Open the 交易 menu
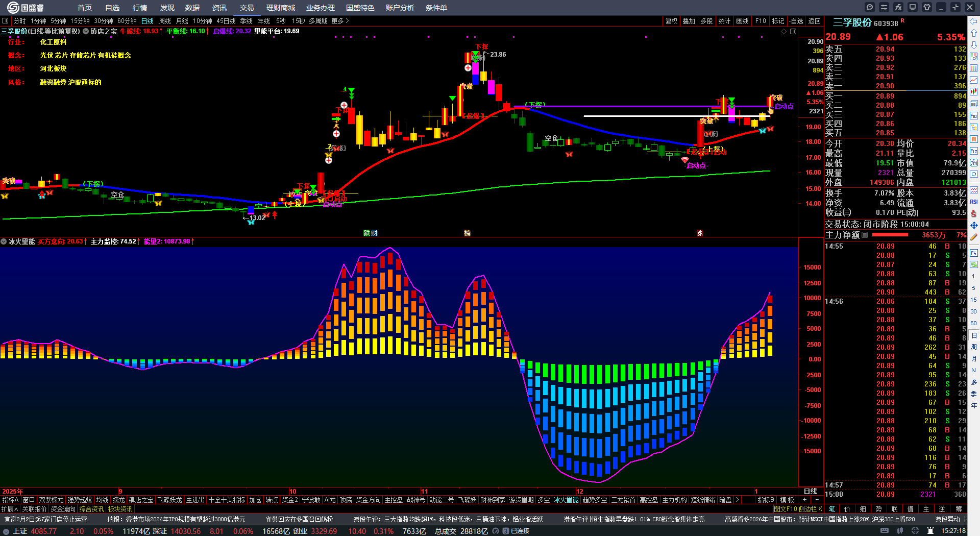The image size is (980, 536). (247, 8)
